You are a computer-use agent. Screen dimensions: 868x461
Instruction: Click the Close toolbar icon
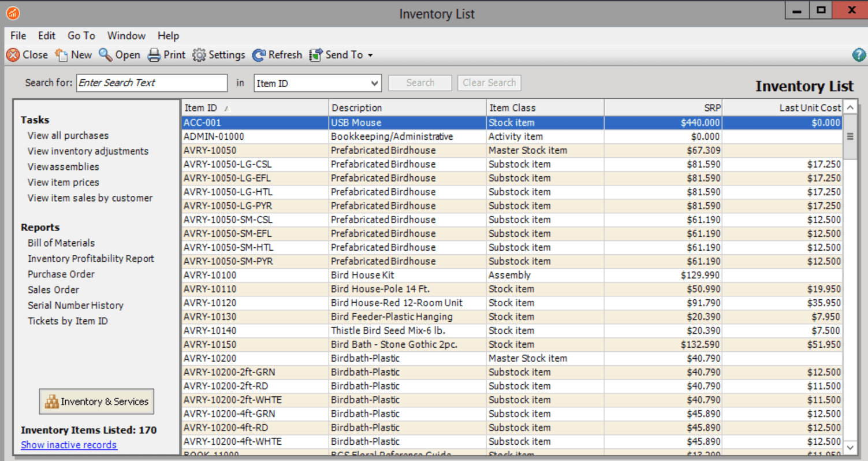[13, 55]
